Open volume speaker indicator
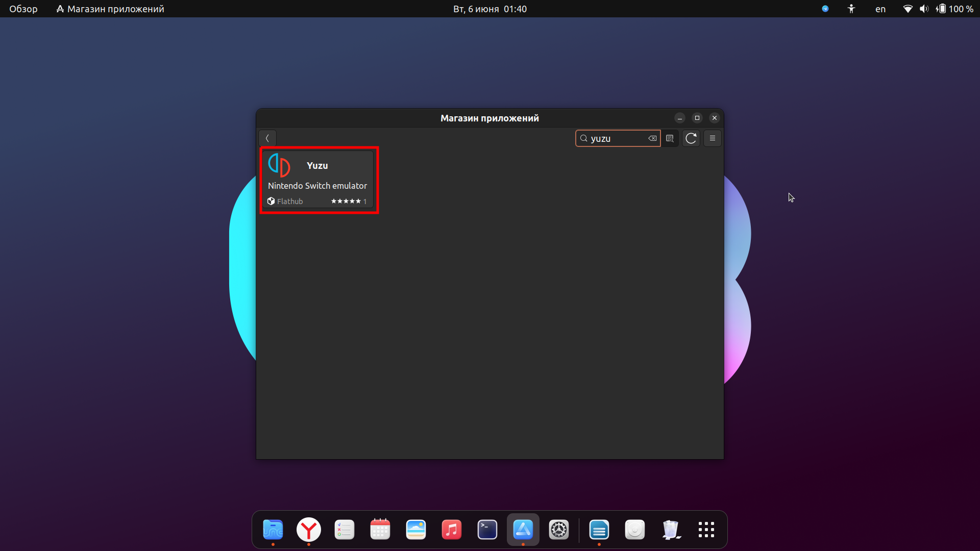Screen dimensions: 980x551 pyautogui.click(x=924, y=9)
